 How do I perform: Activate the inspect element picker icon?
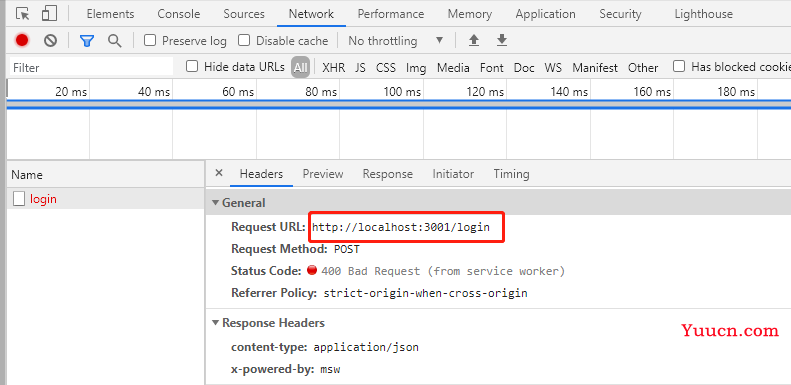pos(23,14)
